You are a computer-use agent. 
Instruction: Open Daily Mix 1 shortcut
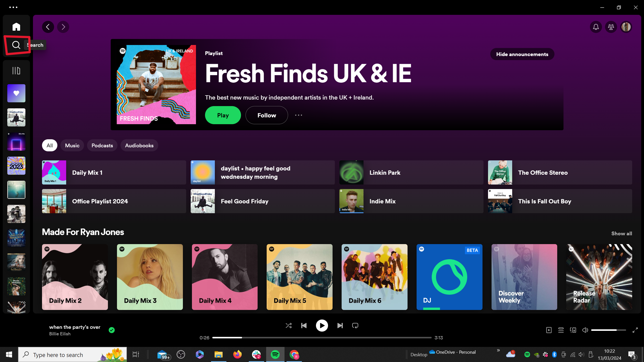click(114, 172)
